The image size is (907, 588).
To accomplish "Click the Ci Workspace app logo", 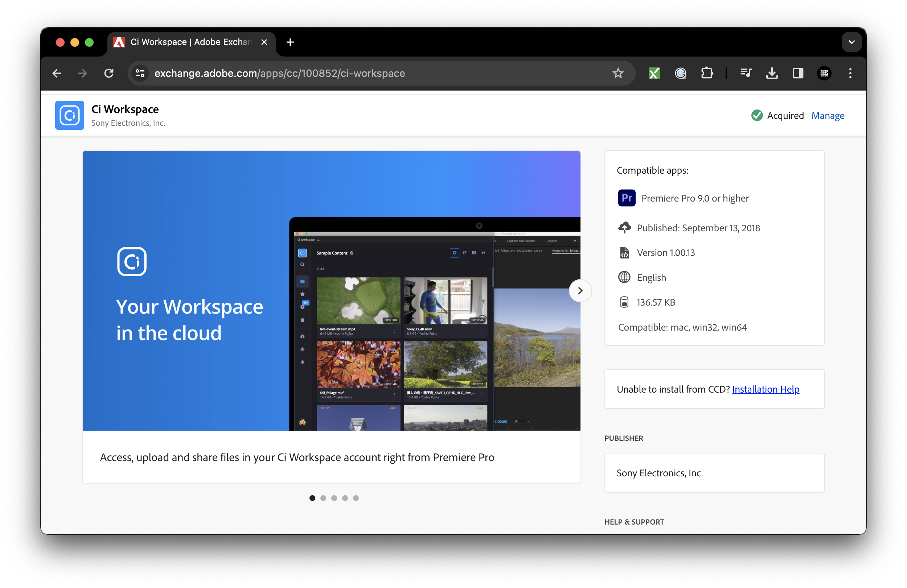I will 69,115.
